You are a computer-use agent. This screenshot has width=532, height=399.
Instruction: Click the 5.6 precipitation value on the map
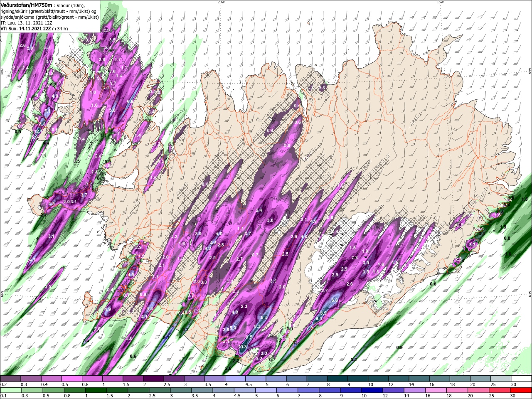click(x=335, y=300)
